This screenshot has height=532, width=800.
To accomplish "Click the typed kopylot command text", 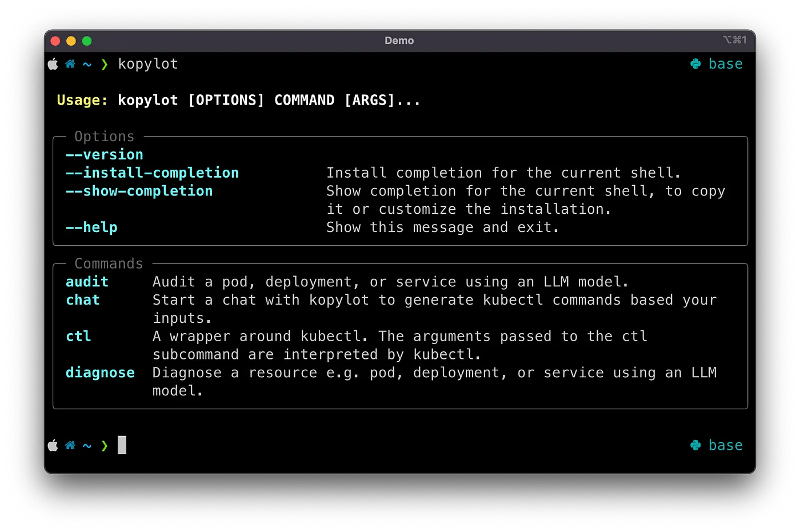I will click(148, 64).
